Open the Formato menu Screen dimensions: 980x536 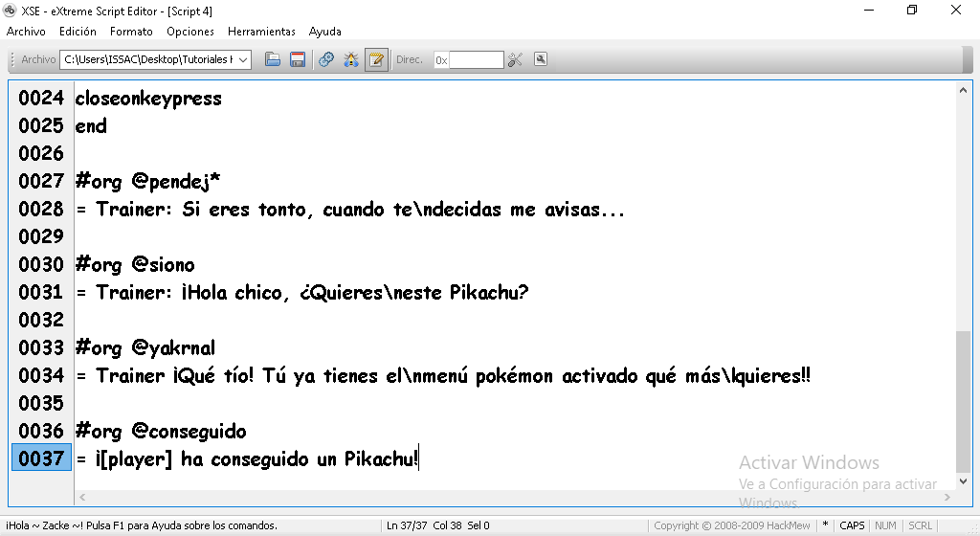click(131, 32)
